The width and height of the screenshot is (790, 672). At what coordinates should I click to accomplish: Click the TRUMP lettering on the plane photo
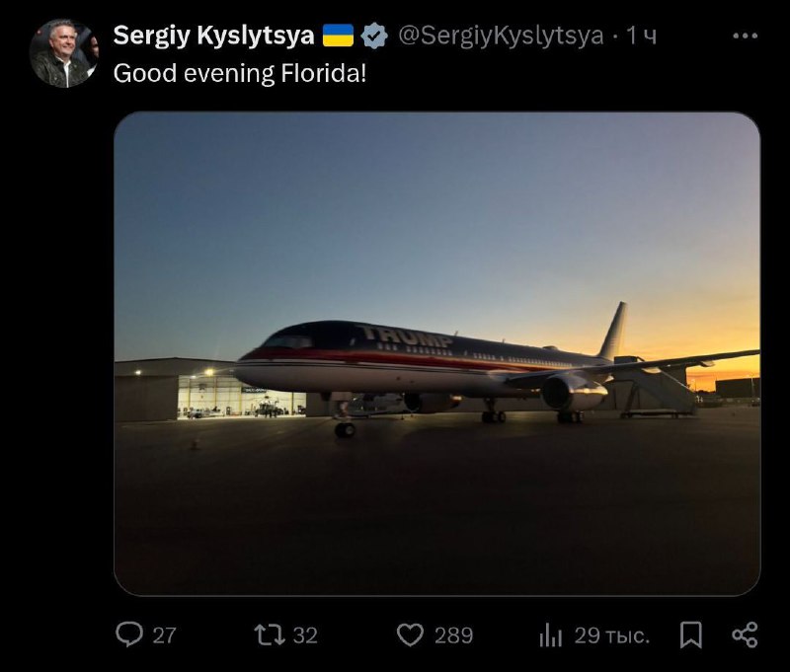[405, 336]
